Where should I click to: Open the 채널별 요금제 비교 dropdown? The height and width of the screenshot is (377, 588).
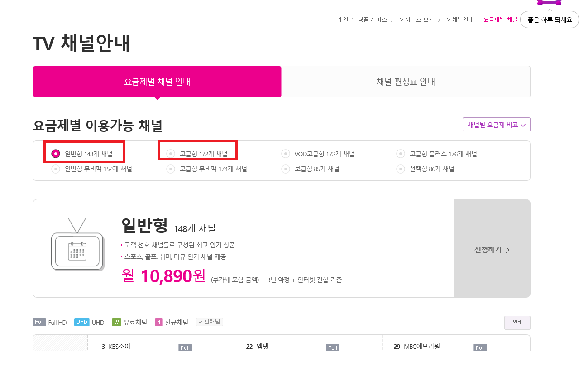(496, 125)
